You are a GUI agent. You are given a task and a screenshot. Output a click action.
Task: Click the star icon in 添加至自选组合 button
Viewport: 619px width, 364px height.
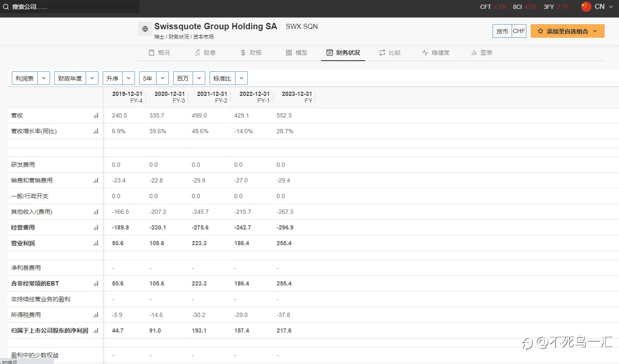click(x=541, y=31)
